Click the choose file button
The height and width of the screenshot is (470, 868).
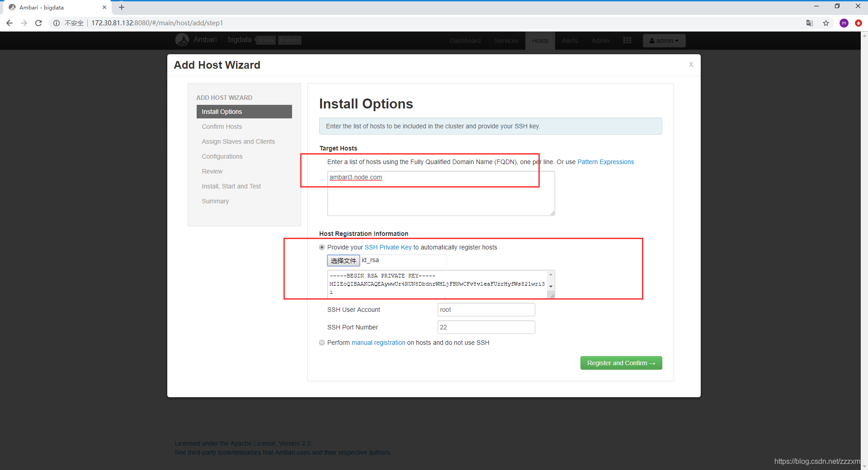tap(343, 260)
